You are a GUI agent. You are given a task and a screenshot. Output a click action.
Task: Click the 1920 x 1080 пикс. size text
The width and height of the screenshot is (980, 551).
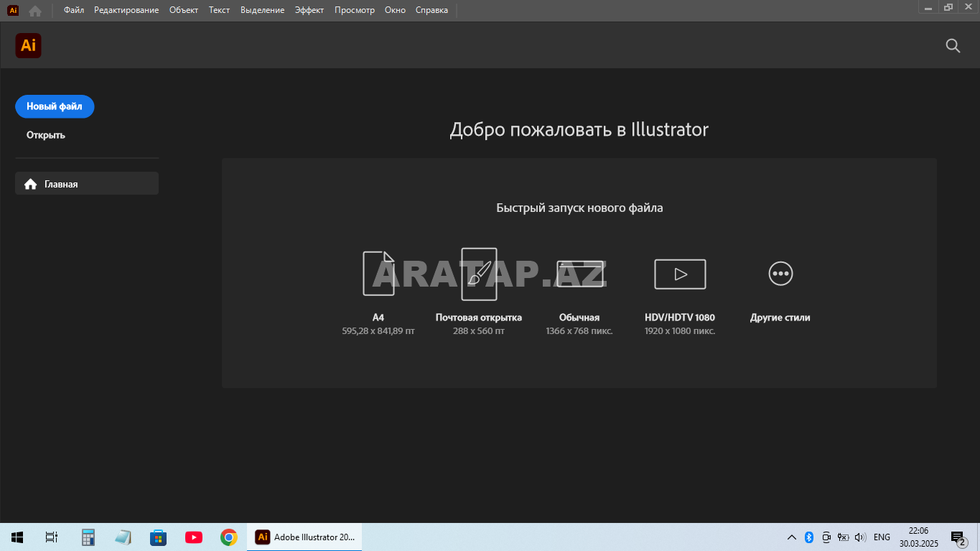click(x=680, y=331)
